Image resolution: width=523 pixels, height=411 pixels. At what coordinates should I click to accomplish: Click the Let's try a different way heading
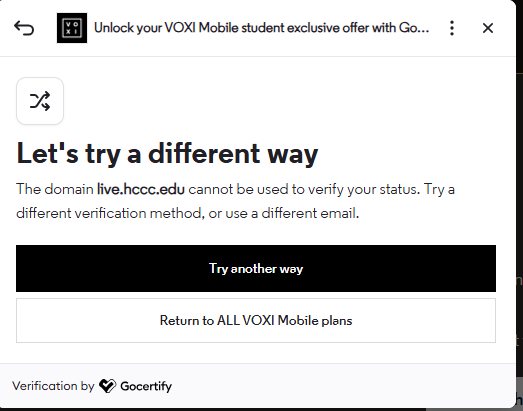point(167,153)
